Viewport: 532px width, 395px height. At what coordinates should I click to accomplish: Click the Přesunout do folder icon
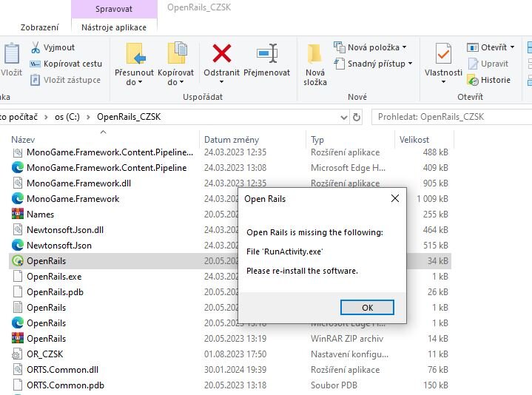(x=135, y=53)
